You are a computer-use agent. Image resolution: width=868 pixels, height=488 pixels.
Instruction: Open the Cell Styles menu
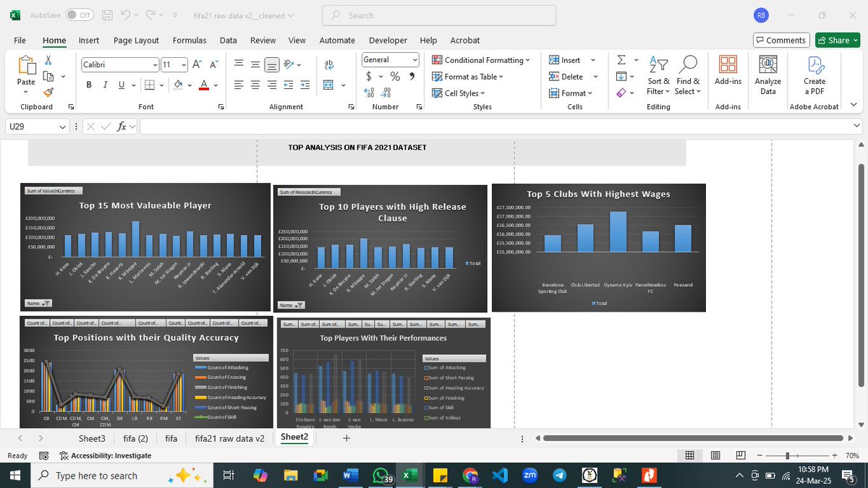(459, 93)
